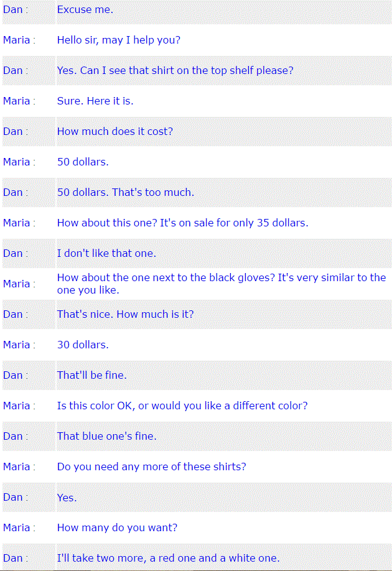Click "That blue one's fine."

point(107,436)
